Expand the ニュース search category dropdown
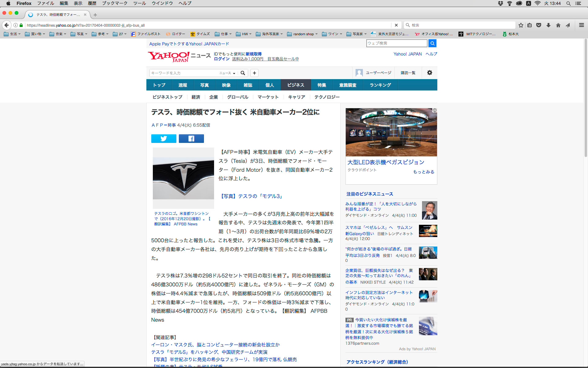 click(227, 73)
